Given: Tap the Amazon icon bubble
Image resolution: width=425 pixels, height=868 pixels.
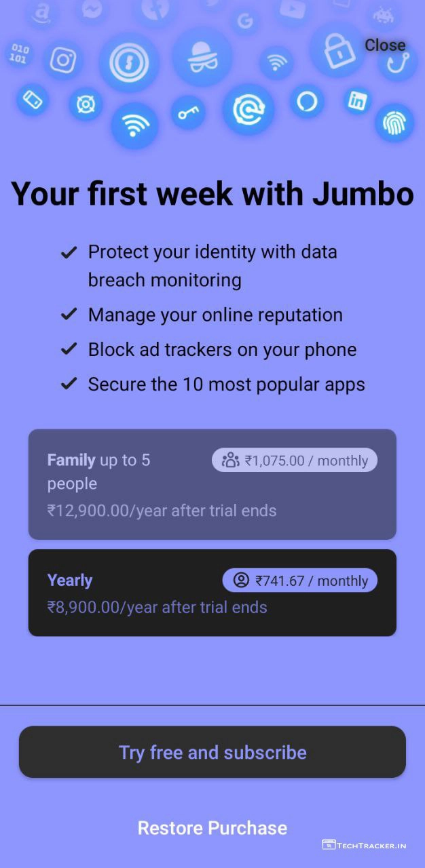Looking at the screenshot, I should tap(42, 13).
